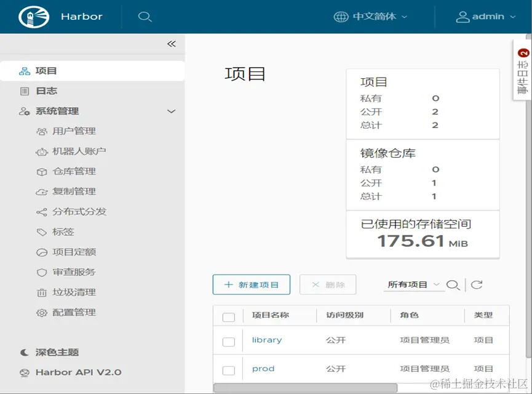Click the 深色主题 moon icon
Image resolution: width=532 pixels, height=394 pixels.
click(x=25, y=352)
